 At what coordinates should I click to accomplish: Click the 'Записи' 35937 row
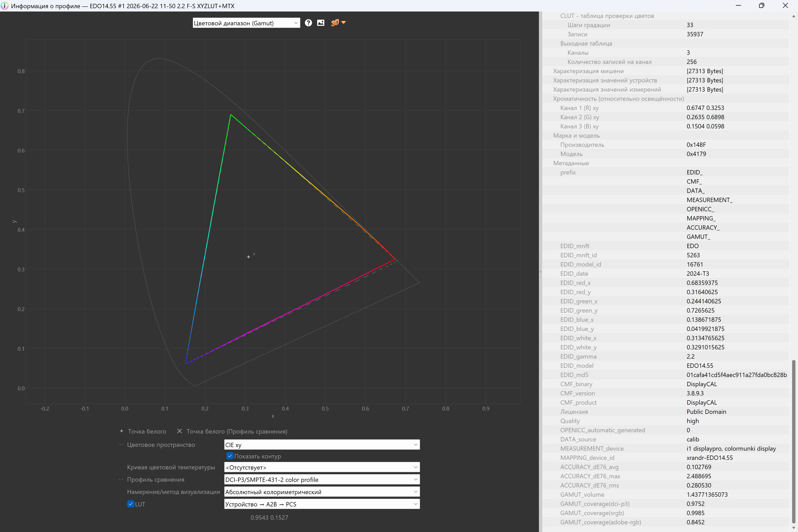(x=666, y=34)
